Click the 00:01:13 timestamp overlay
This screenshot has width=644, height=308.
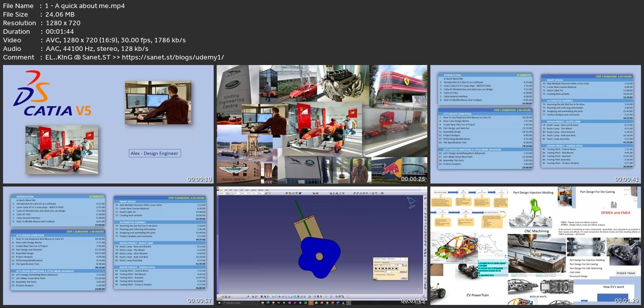413,300
